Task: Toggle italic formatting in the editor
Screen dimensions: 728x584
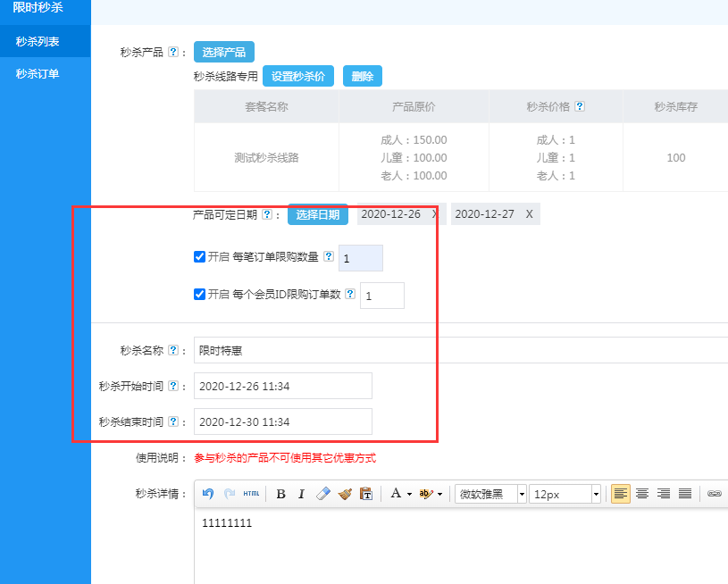Action: point(301,494)
